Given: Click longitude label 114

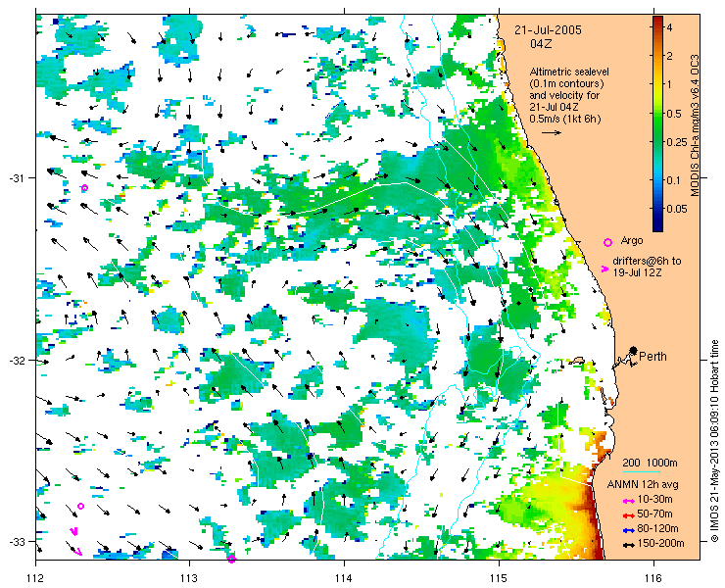Looking at the screenshot, I should [x=344, y=578].
